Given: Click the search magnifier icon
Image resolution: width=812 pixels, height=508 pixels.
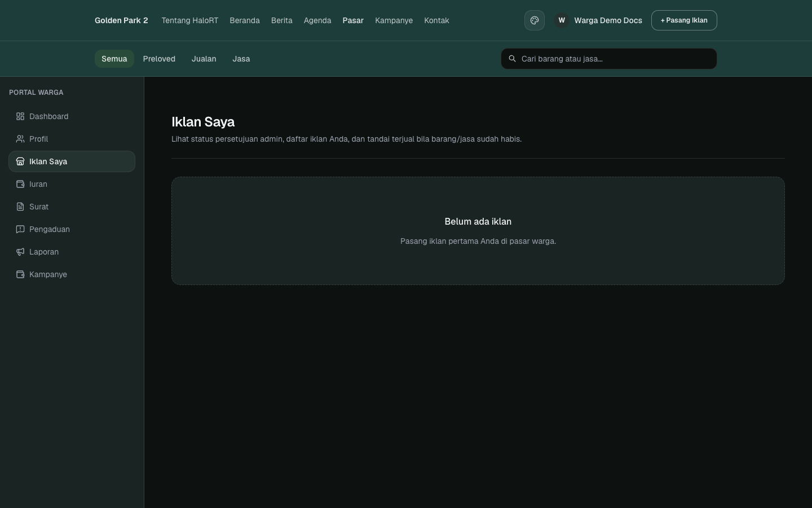Looking at the screenshot, I should (513, 59).
